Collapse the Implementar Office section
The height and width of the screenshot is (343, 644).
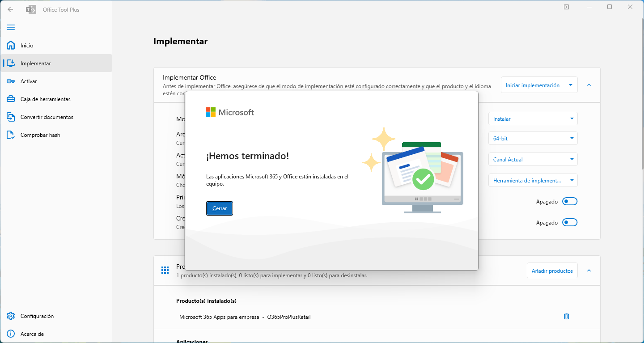pyautogui.click(x=589, y=85)
